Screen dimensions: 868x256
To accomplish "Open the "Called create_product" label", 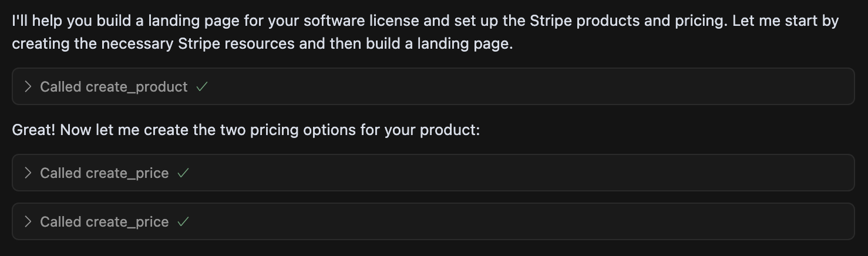I will tap(113, 87).
